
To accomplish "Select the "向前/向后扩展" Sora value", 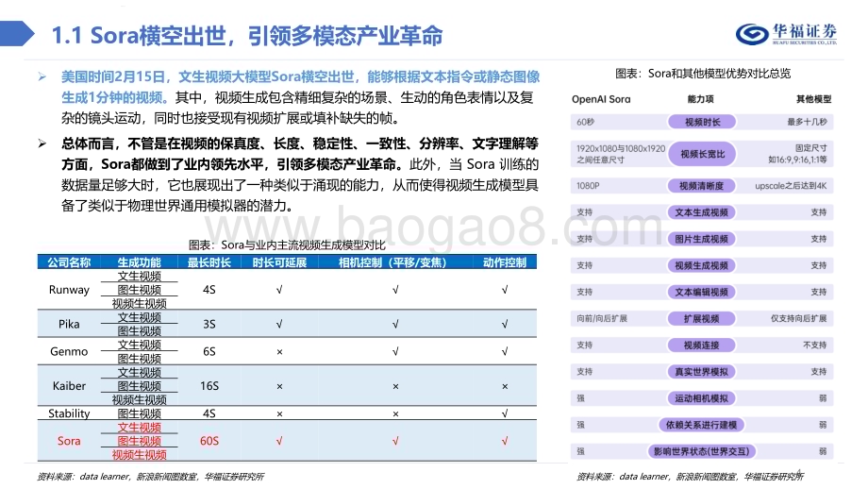I will [602, 319].
